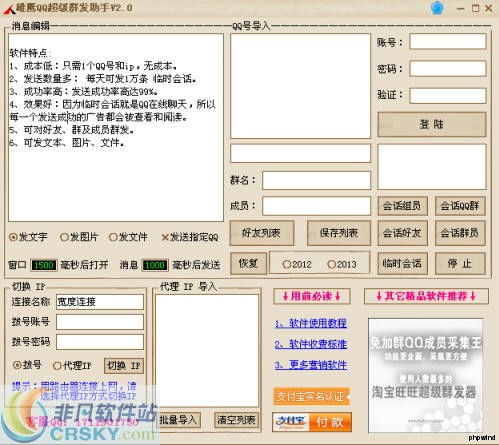The height and width of the screenshot is (445, 499).
Task: Select the 发文字 radio option
Action: (28, 237)
